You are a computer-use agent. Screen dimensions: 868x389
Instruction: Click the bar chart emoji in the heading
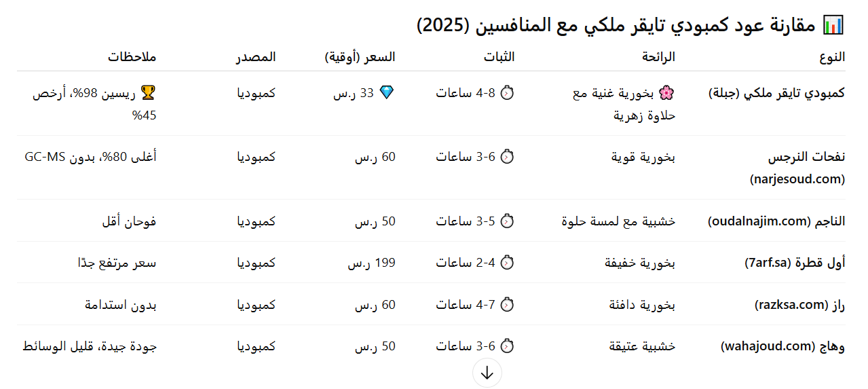click(x=833, y=25)
